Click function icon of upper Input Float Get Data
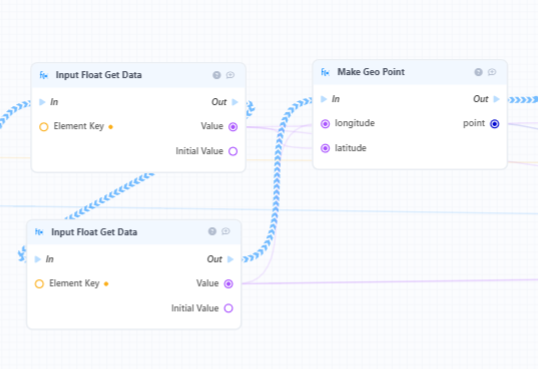 [x=44, y=75]
